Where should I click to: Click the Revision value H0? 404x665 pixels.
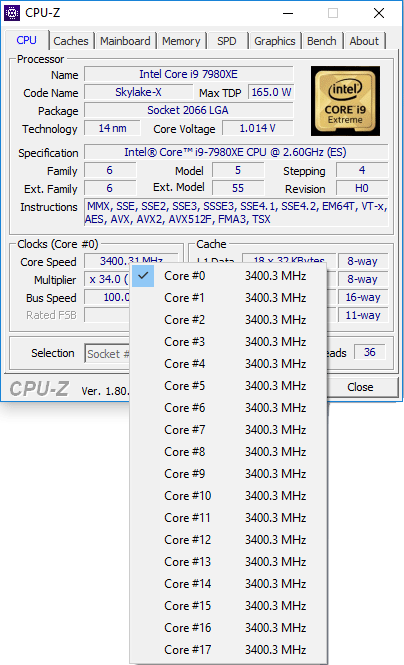(362, 188)
